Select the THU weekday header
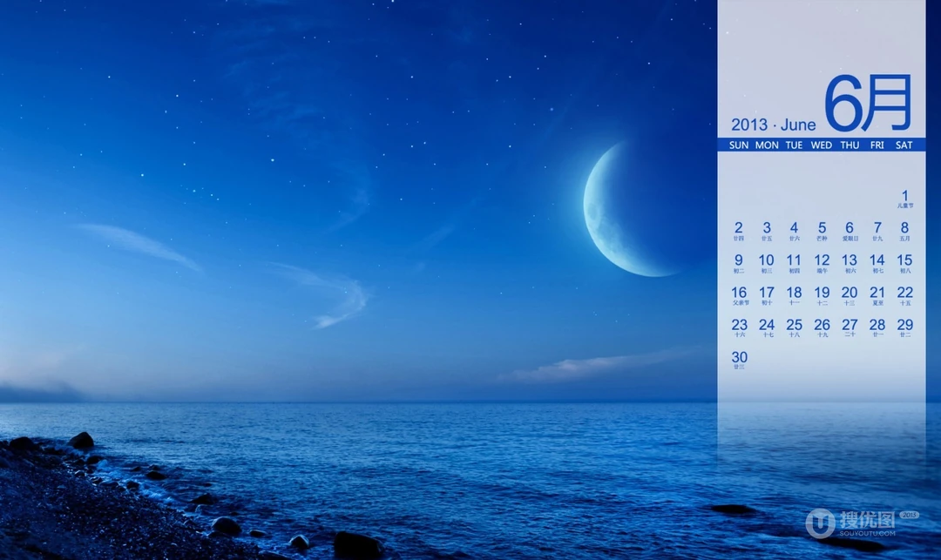The image size is (941, 560). pyautogui.click(x=850, y=145)
